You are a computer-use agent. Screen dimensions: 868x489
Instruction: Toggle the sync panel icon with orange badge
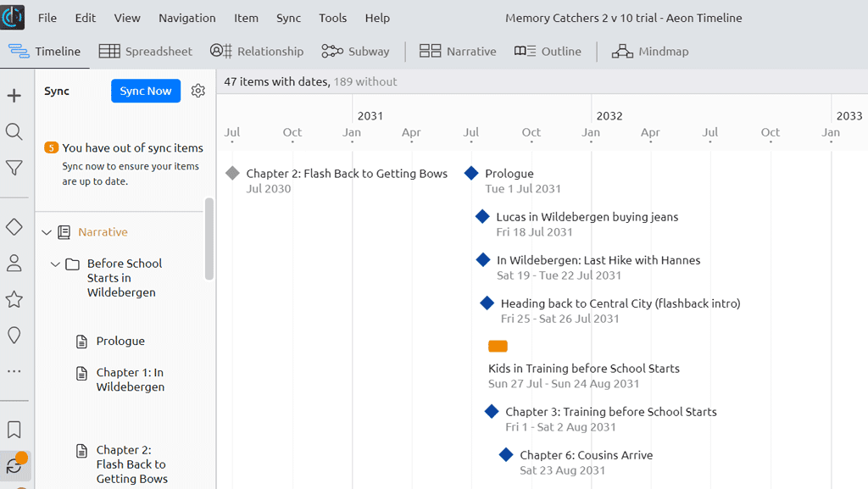[14, 465]
